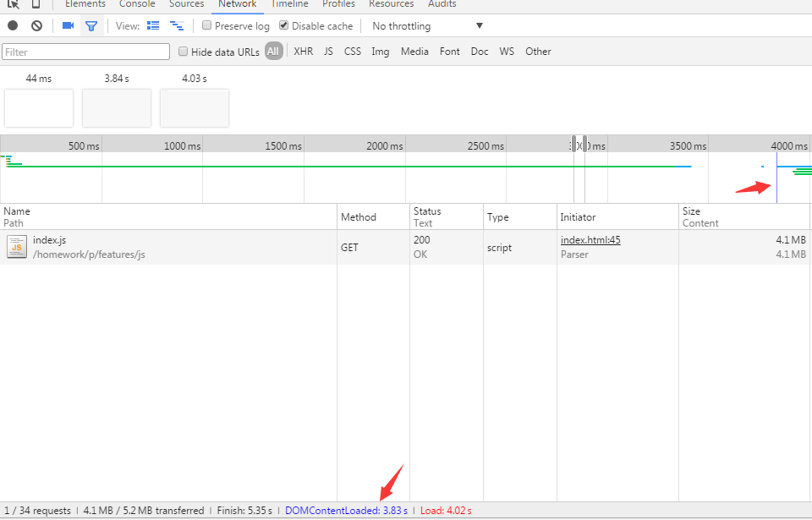Switch to the Sources tab
812x520 pixels.
187,4
